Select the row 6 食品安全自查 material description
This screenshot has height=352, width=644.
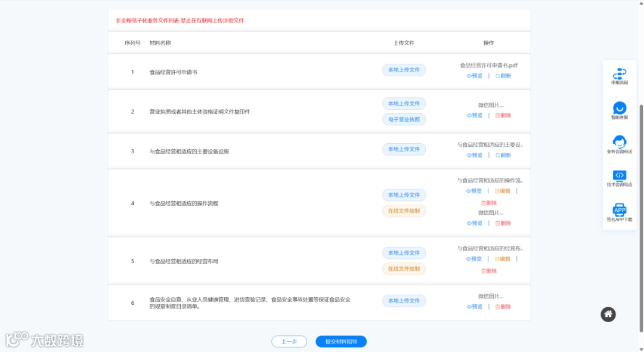250,303
